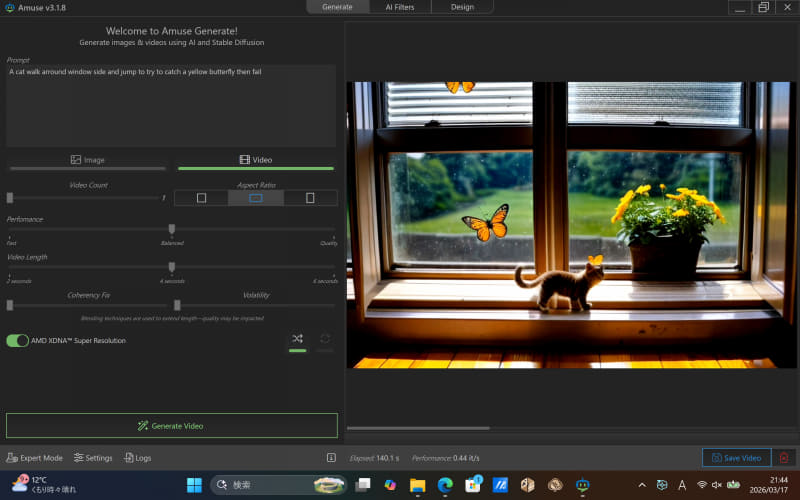Click the video progress bar below preview
This screenshot has width=800, height=500.
coord(571,428)
